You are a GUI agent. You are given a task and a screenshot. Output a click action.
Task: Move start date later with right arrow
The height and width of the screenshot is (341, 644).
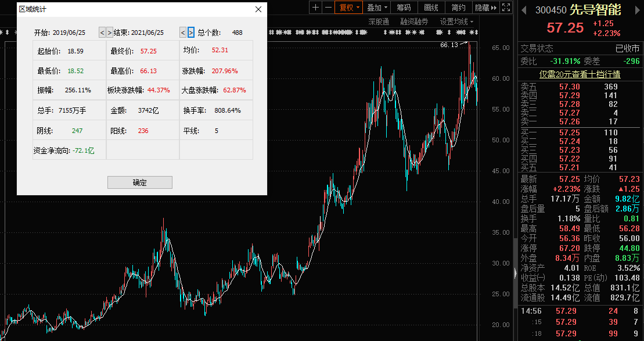109,33
